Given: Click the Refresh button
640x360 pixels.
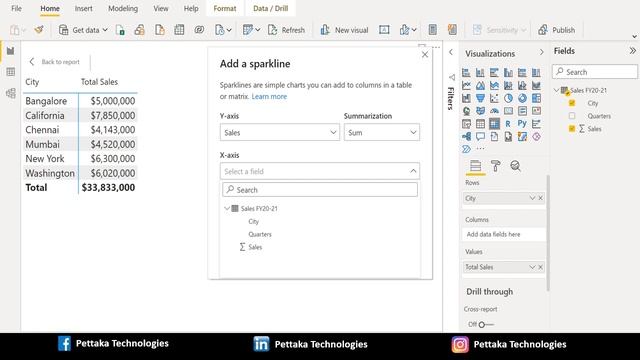Looking at the screenshot, I should 287,30.
